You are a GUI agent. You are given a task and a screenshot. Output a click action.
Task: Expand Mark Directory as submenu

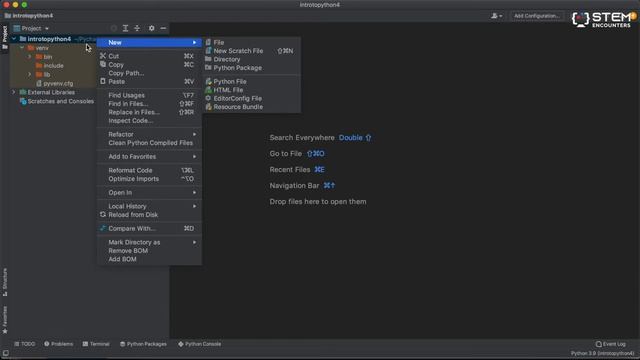pos(149,242)
